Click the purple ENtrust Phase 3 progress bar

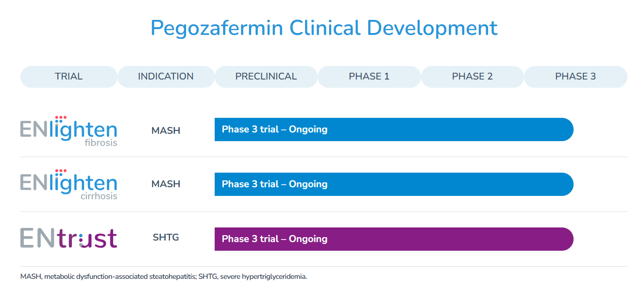[x=393, y=239]
